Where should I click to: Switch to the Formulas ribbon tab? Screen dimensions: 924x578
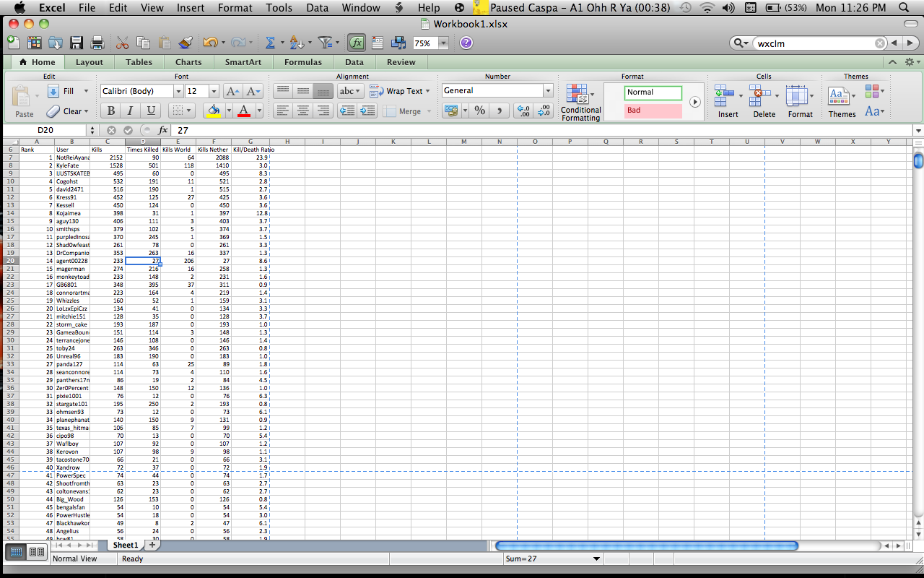302,62
